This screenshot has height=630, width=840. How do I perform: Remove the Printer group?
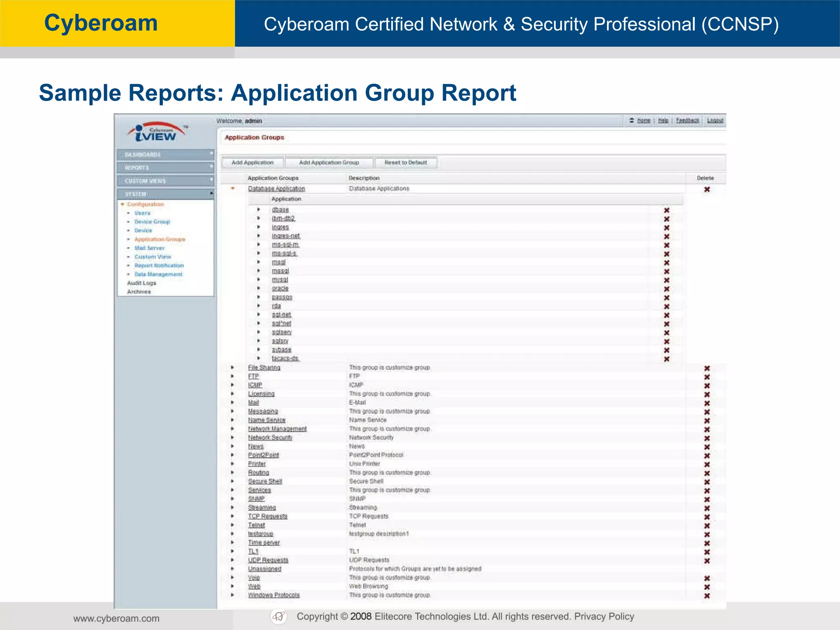tap(707, 465)
